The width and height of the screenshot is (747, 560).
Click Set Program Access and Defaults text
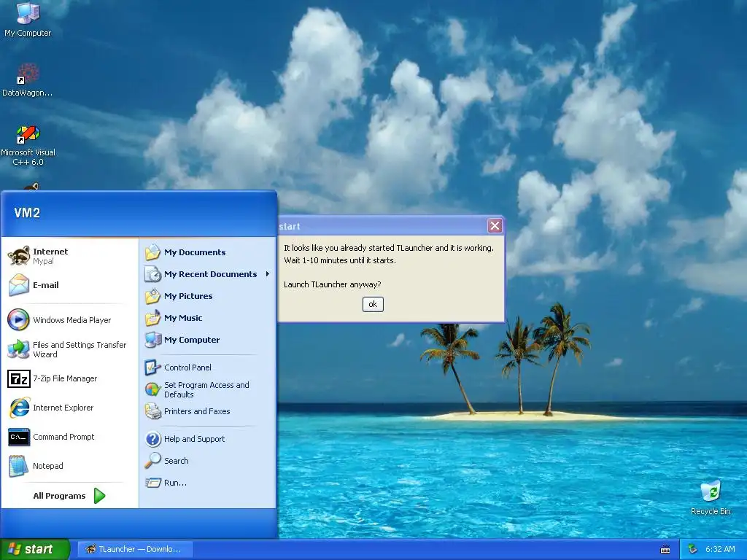206,389
